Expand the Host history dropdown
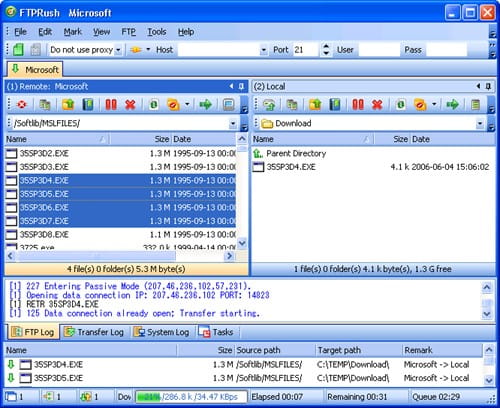The image size is (500, 408). point(264,50)
